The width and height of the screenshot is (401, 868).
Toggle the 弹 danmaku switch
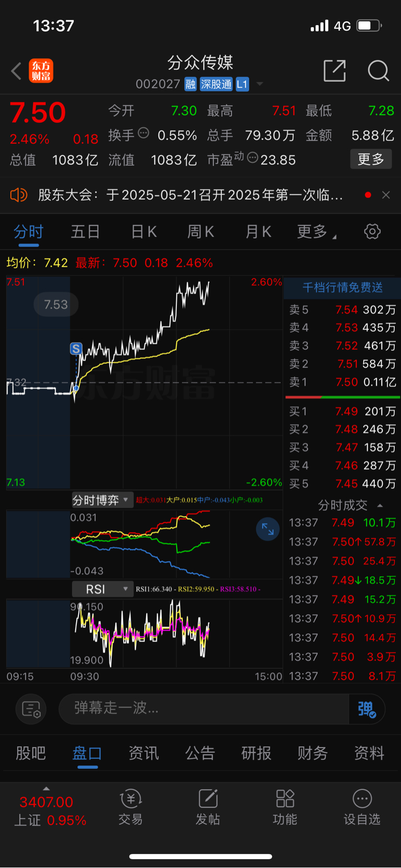[x=367, y=709]
